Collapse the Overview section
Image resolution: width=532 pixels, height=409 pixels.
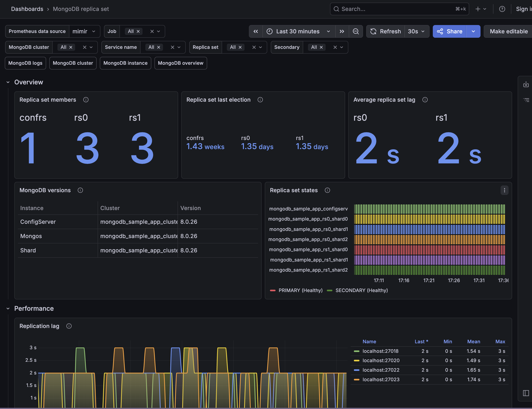pyautogui.click(x=8, y=82)
